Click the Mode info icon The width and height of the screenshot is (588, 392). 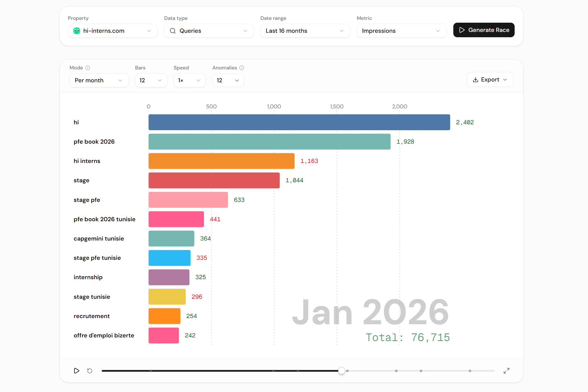point(88,68)
